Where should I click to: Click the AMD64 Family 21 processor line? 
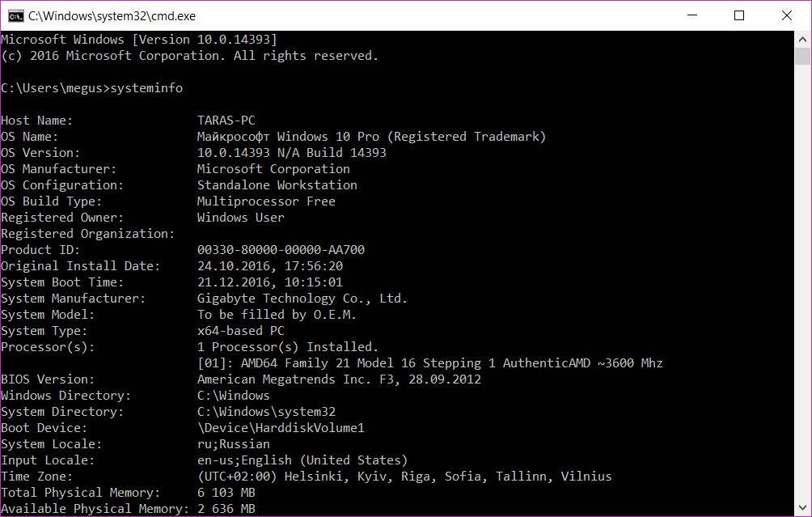pos(429,363)
